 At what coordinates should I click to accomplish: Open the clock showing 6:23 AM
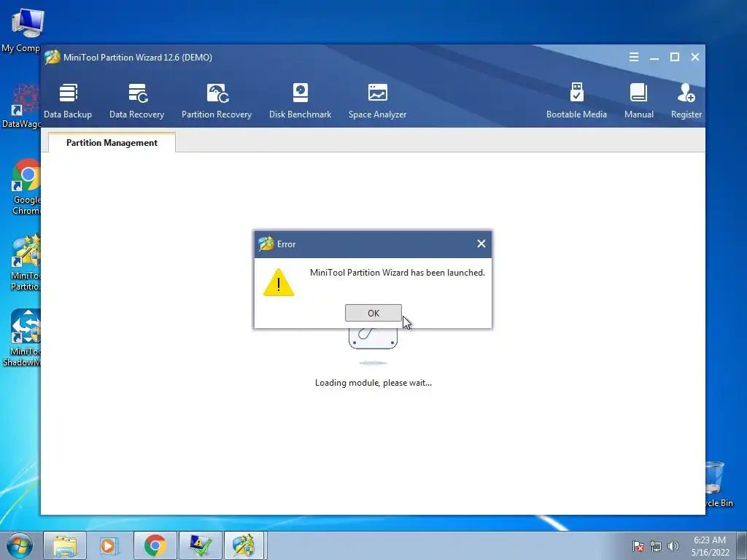(x=710, y=546)
